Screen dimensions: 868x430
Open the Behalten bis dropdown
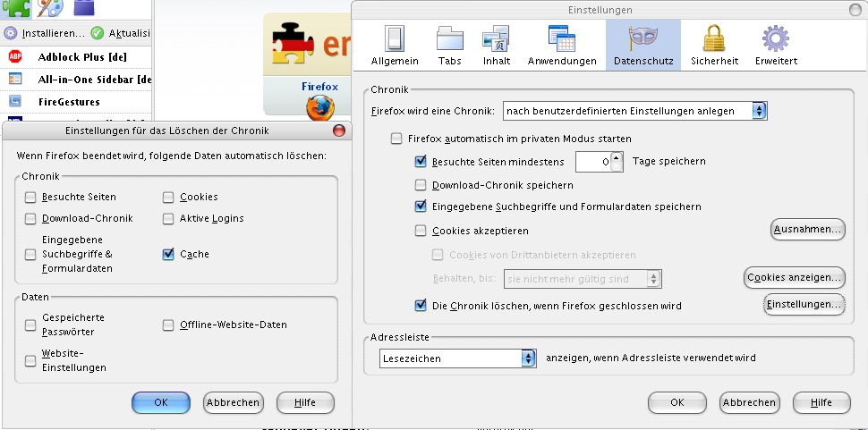(583, 279)
